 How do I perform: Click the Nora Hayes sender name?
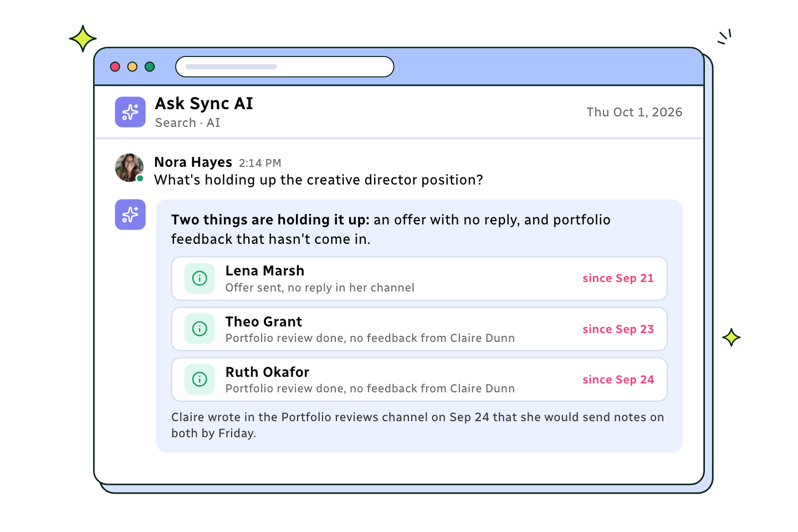(193, 162)
